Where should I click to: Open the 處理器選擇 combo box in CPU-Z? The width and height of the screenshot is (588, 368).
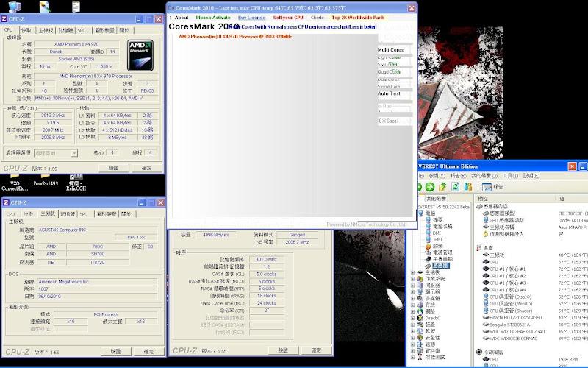[56, 153]
